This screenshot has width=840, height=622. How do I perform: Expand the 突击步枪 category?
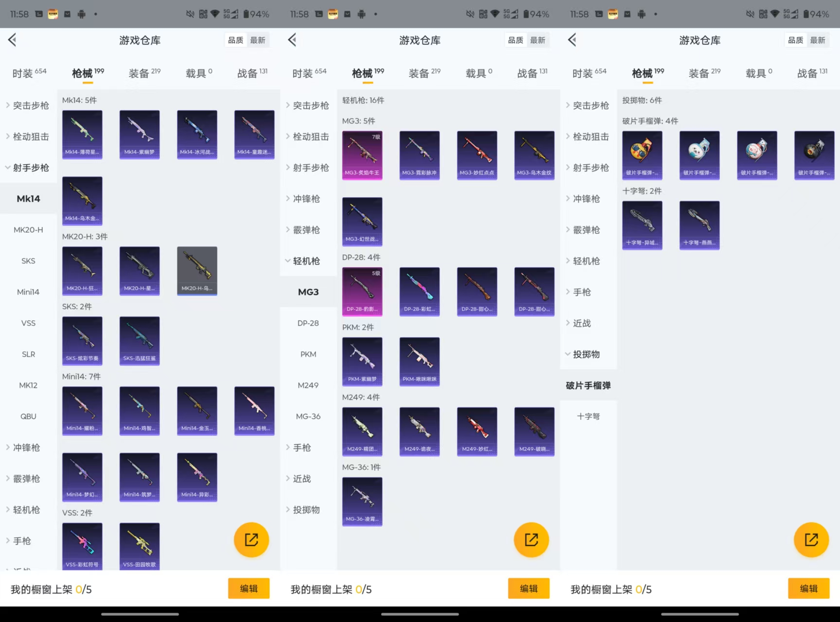(x=30, y=105)
